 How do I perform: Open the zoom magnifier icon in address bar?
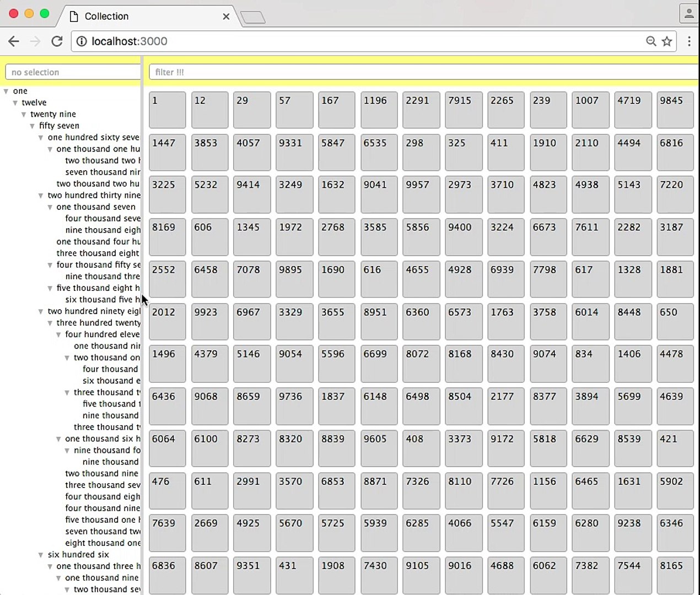pos(651,41)
